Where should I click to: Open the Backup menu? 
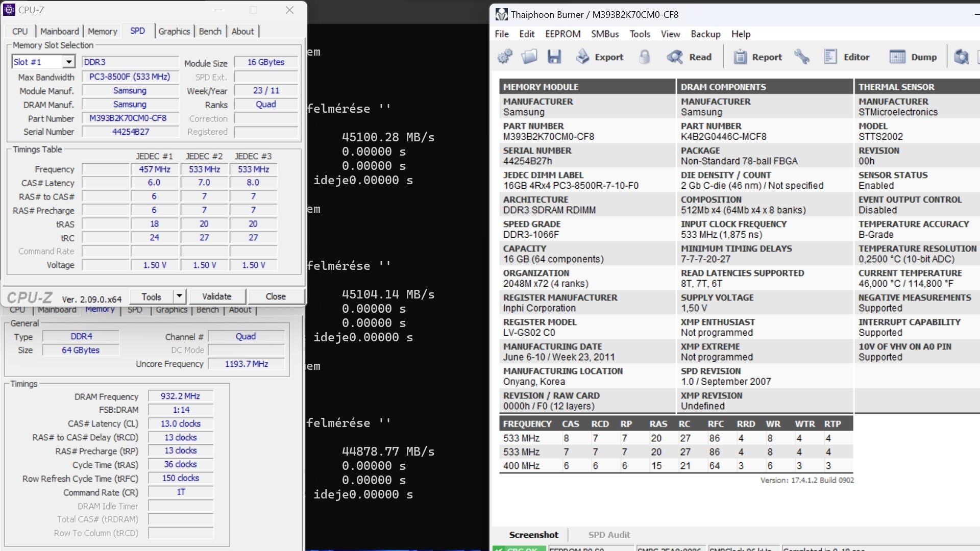point(705,34)
